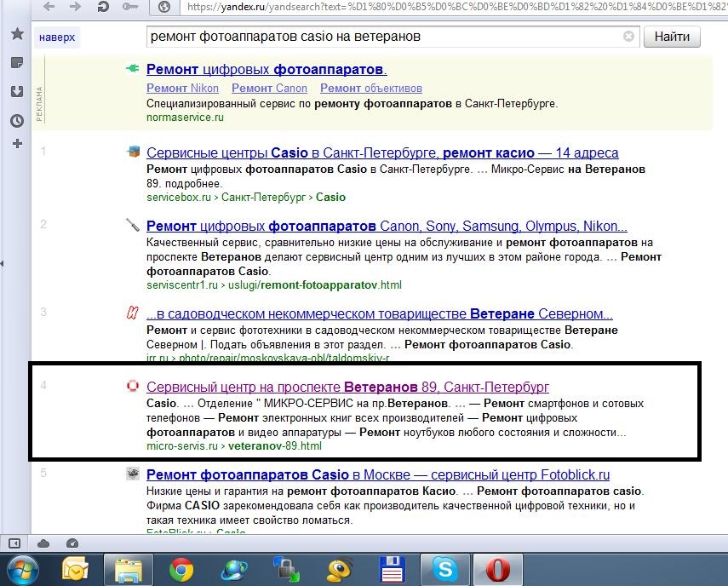Open the blue globe app in taskbar
This screenshot has height=586, width=728.
(x=234, y=570)
